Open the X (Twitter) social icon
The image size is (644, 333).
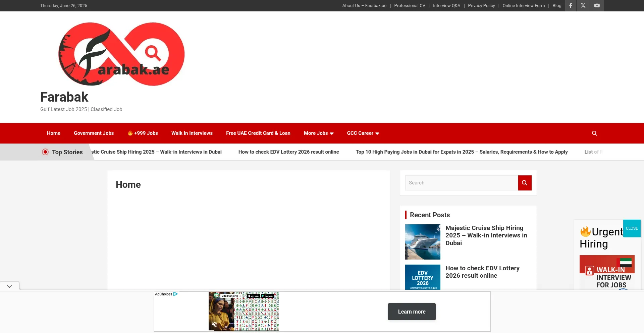coord(583,6)
